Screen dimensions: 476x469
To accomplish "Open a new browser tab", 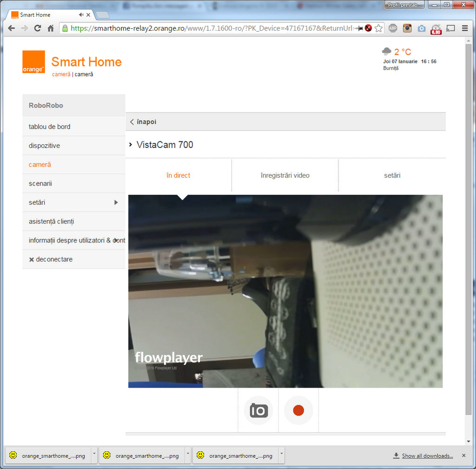I will point(102,15).
